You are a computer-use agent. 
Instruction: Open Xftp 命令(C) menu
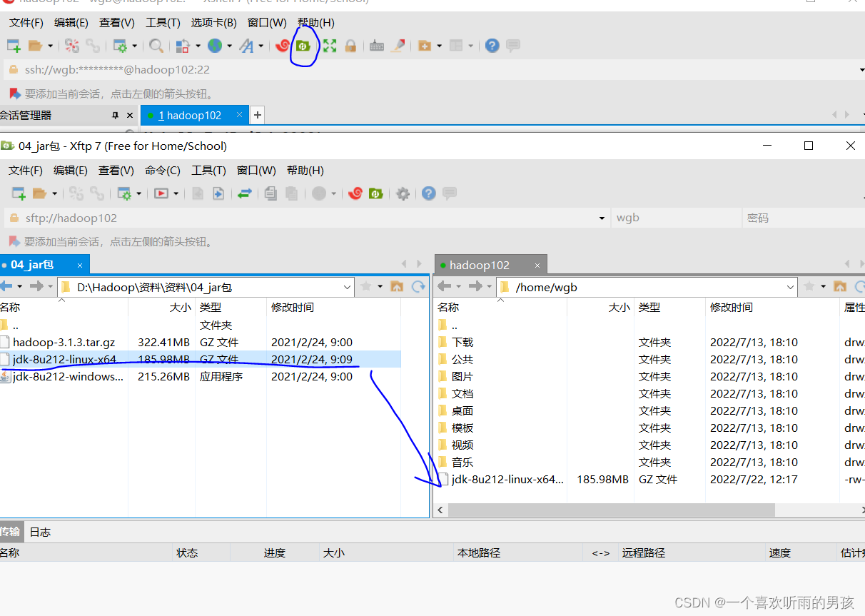click(163, 170)
